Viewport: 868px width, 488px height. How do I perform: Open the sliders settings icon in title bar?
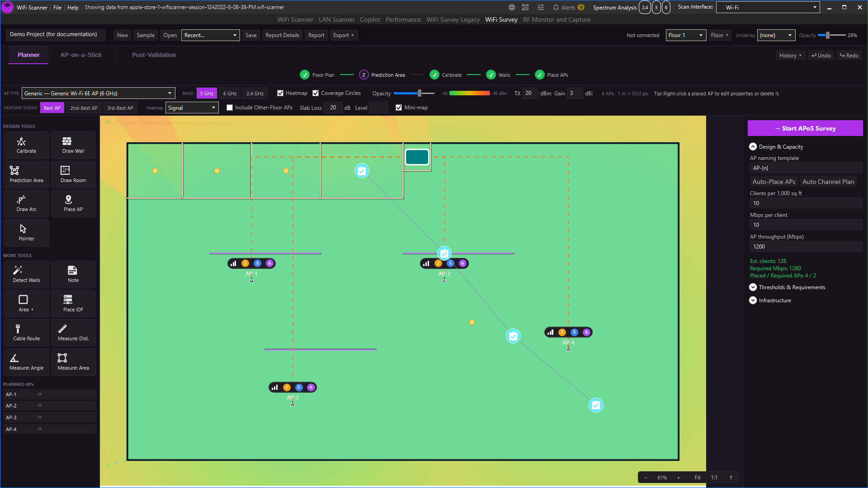541,7
